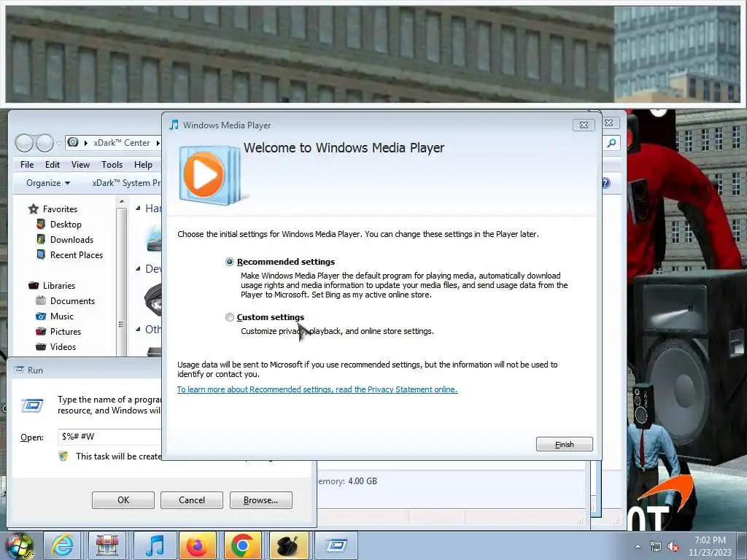Click the Finish button in Windows Media Player
Screen dimensions: 747x560
point(564,444)
